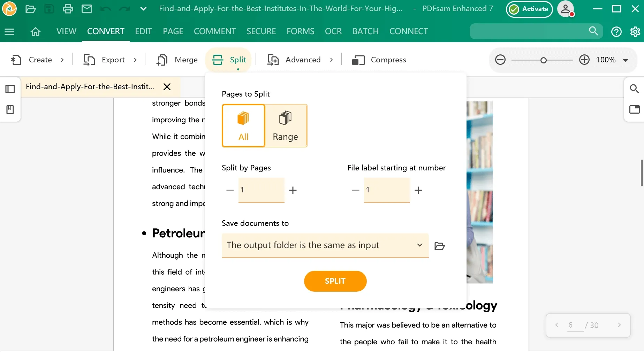
Task: Select the Compress tool
Action: click(379, 60)
